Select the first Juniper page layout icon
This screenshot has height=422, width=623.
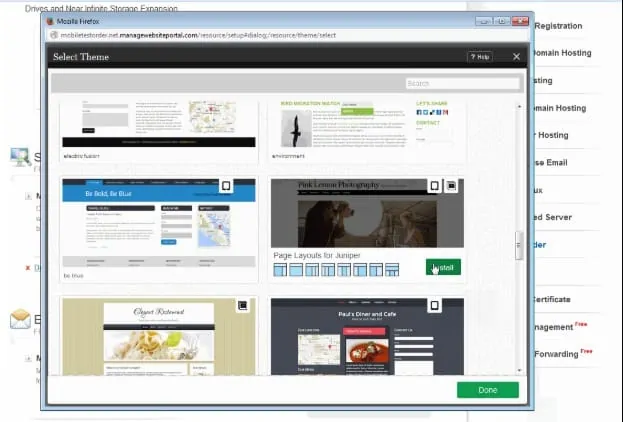tap(280, 270)
